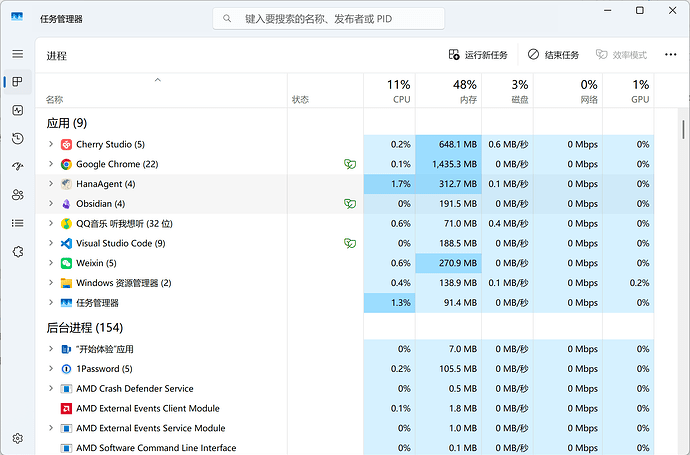The image size is (690, 455).
Task: Click the vertical scrollbar thumb of process list
Action: [x=683, y=129]
